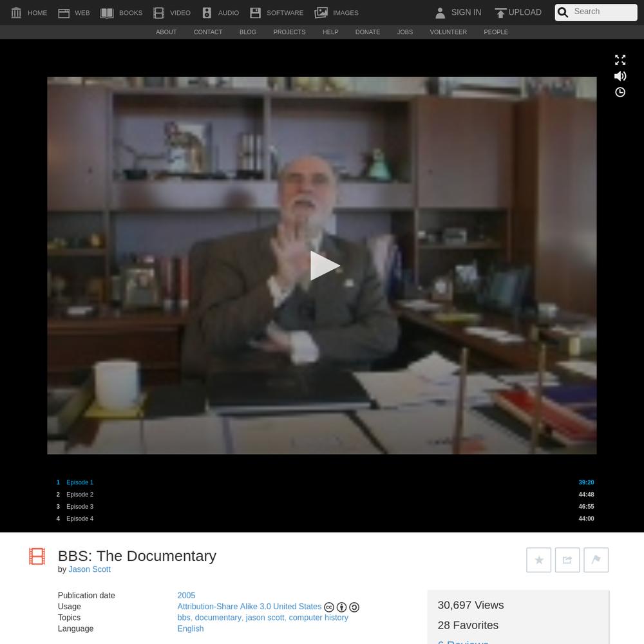This screenshot has width=644, height=644.
Task: Mute the player volume icon
Action: pyautogui.click(x=620, y=76)
